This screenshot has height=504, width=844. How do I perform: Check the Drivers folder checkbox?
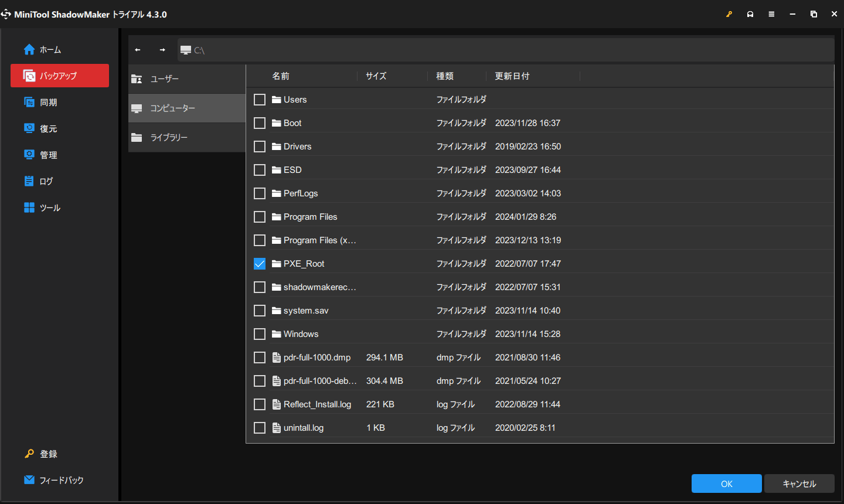(x=260, y=147)
